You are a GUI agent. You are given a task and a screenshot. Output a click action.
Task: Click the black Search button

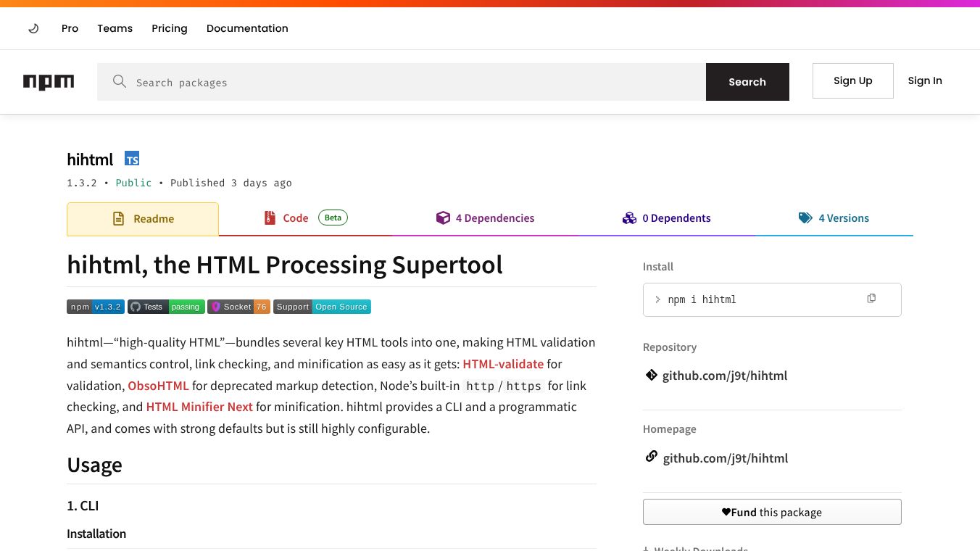tap(747, 82)
